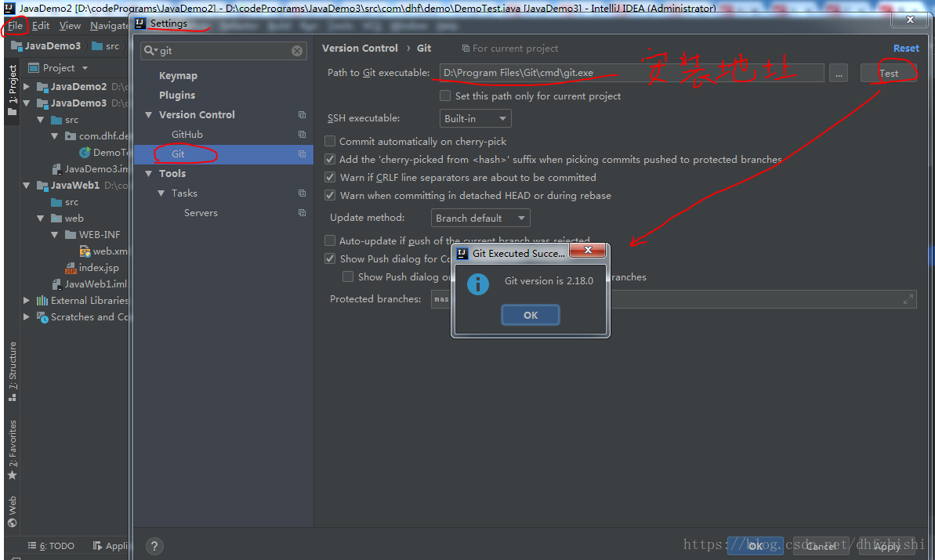Click the project-level icon beside Version Control
Image resolution: width=935 pixels, height=560 pixels.
(302, 114)
